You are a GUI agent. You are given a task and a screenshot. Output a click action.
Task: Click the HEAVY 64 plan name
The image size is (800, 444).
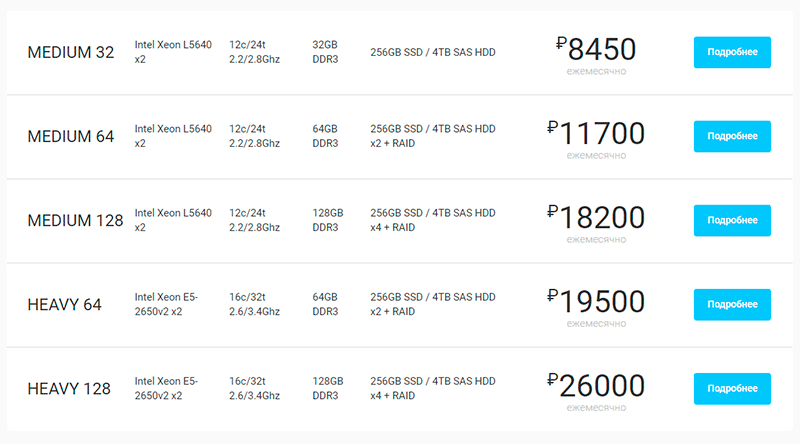click(64, 305)
